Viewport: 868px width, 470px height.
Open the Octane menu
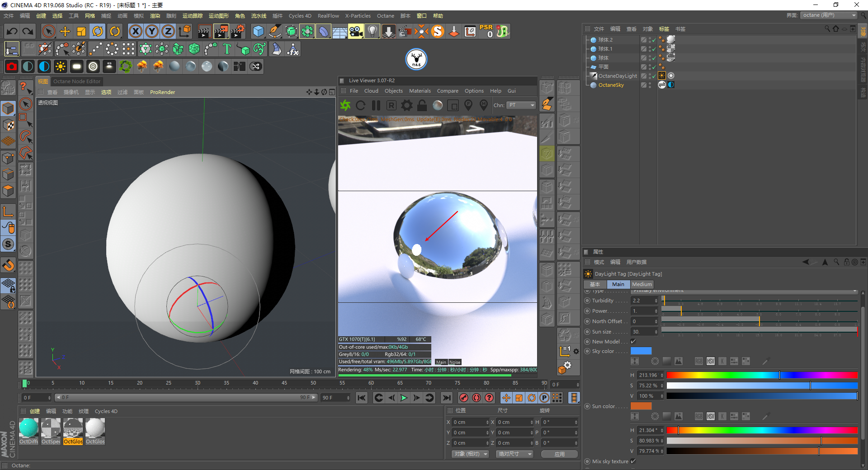pos(386,16)
